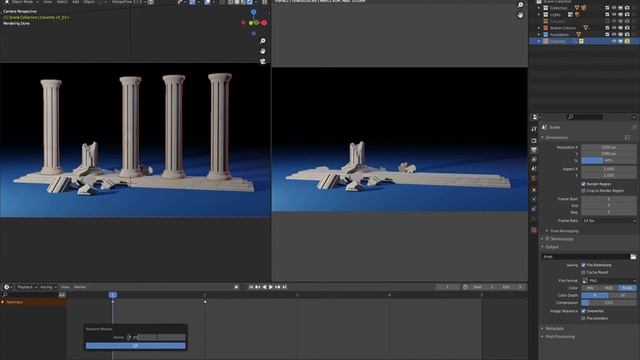Click the folder icon beside output path
Viewport: 640px width, 360px height.
coord(633,257)
